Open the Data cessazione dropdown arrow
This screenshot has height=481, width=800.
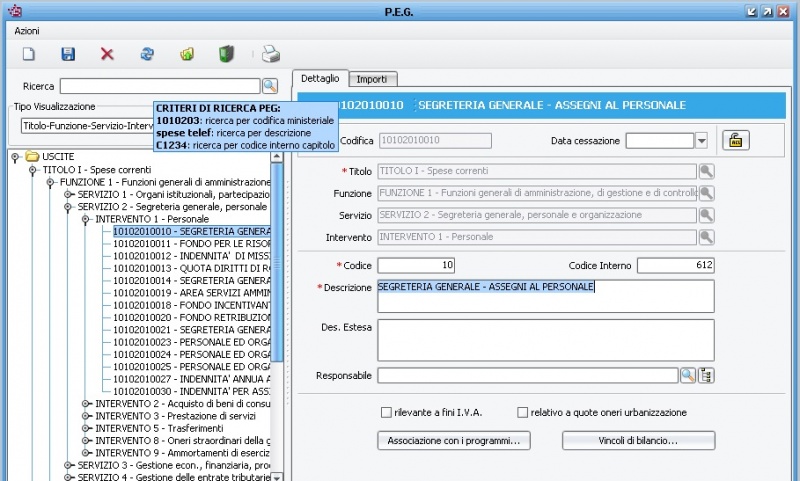point(701,141)
